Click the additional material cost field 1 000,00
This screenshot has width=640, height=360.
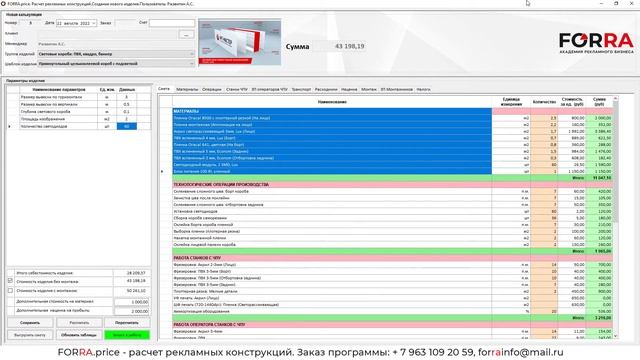(x=131, y=302)
